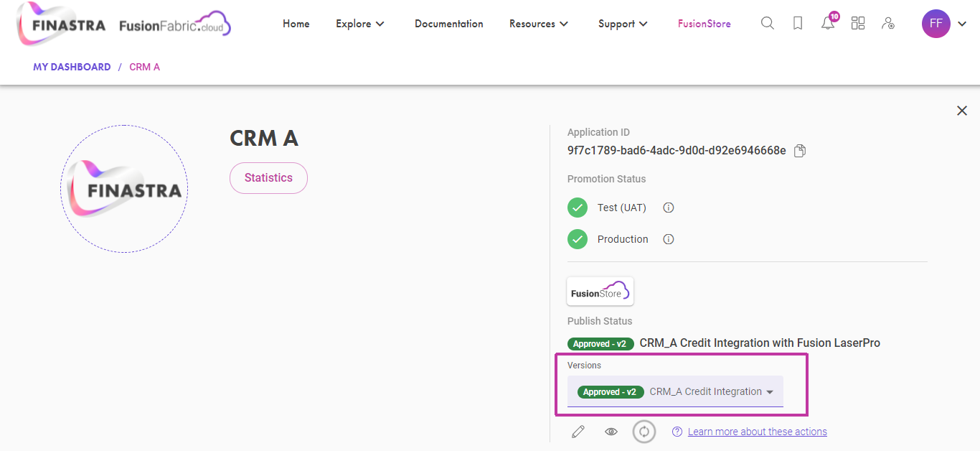
Task: Open Learn more about these actions link
Action: click(x=758, y=432)
